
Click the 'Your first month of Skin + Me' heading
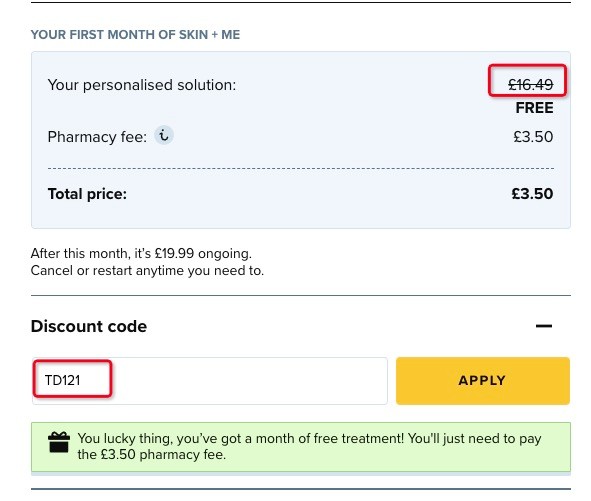click(x=135, y=35)
